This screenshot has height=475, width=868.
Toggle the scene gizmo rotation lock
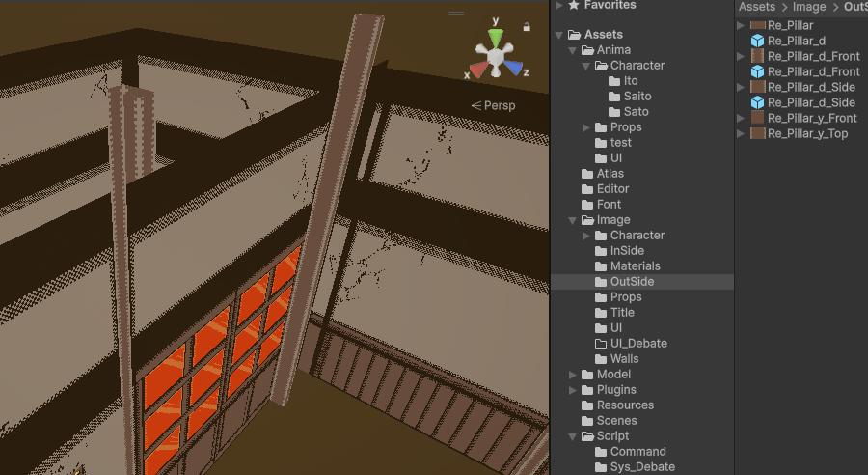[527, 27]
